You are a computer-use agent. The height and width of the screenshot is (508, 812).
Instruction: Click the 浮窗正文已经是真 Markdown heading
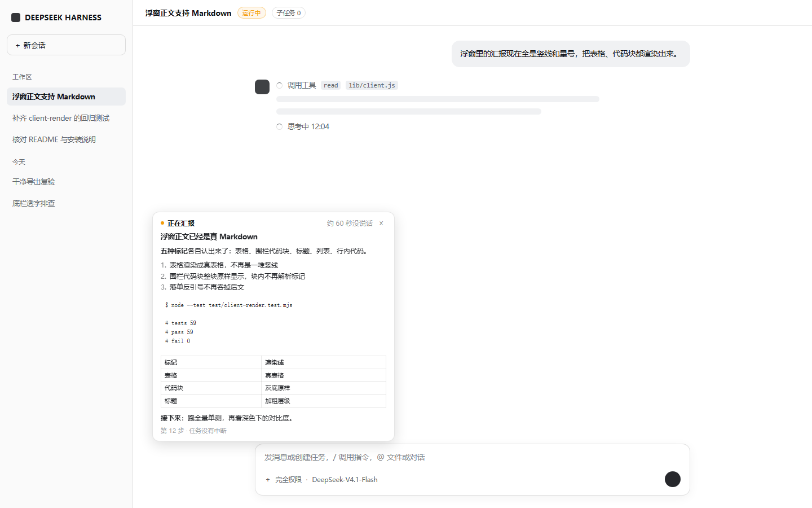[x=209, y=237]
